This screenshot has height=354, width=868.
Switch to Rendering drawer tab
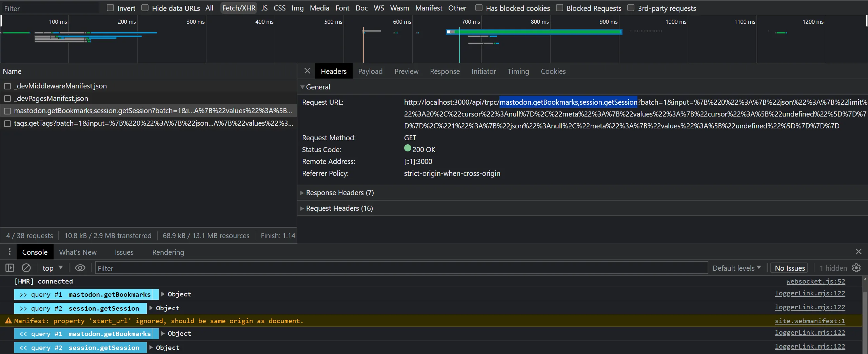(x=168, y=252)
